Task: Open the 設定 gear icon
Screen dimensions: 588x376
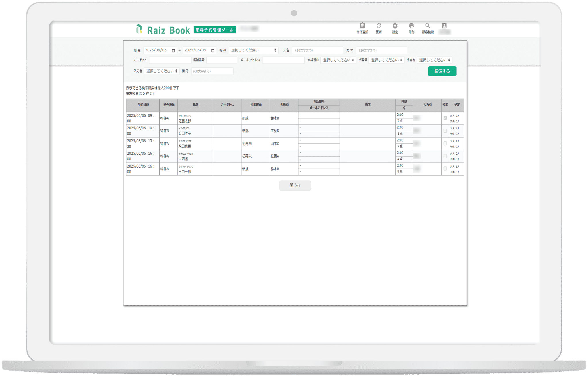Action: [395, 26]
